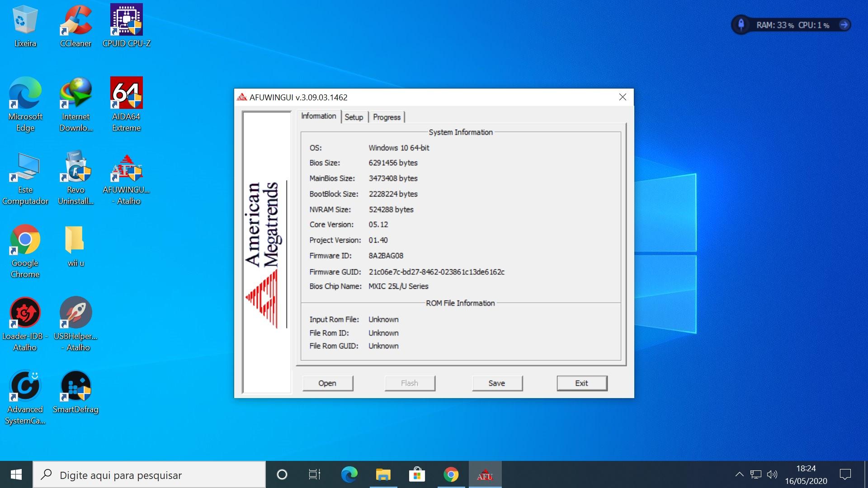868x488 pixels.
Task: Open CPUID CPU-Z shortcut
Action: [x=127, y=26]
